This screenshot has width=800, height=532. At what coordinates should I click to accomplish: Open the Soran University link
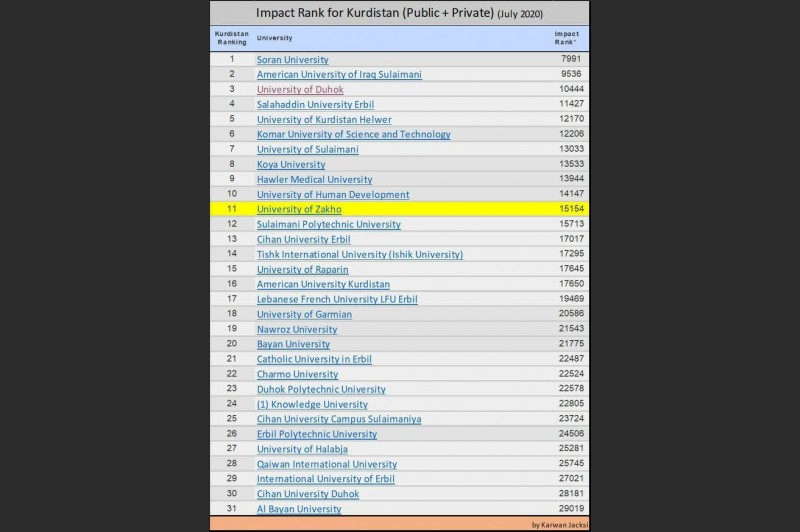[x=292, y=60]
